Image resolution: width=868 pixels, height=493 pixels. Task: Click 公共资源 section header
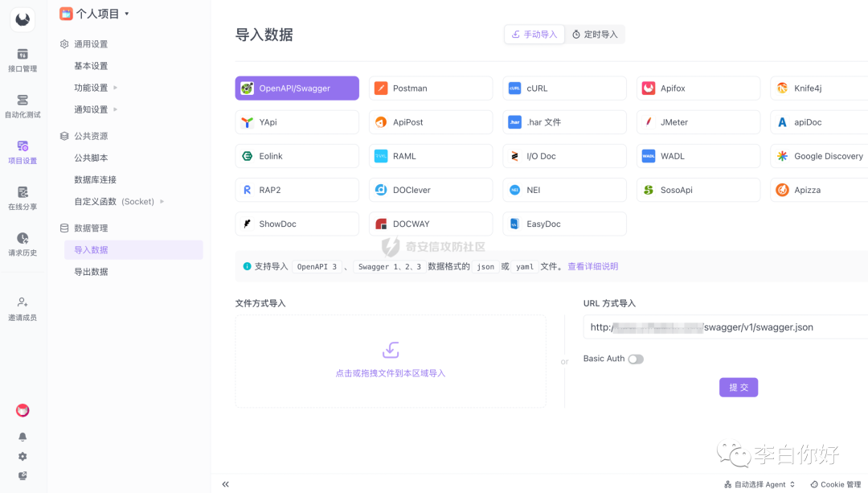[84, 136]
